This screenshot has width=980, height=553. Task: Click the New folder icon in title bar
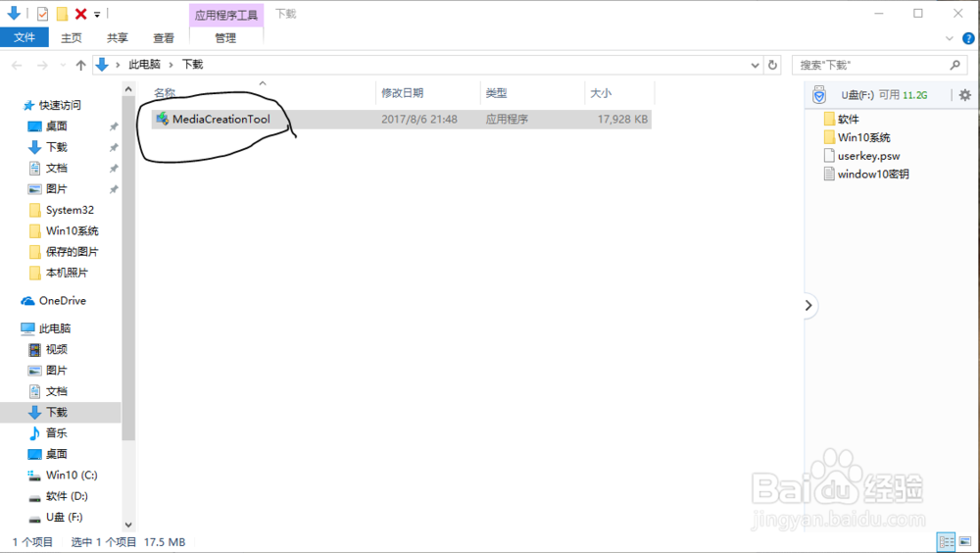click(x=62, y=14)
